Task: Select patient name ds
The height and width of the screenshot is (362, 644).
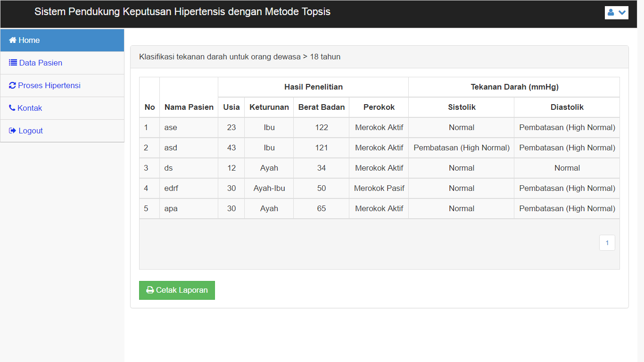Action: (169, 168)
